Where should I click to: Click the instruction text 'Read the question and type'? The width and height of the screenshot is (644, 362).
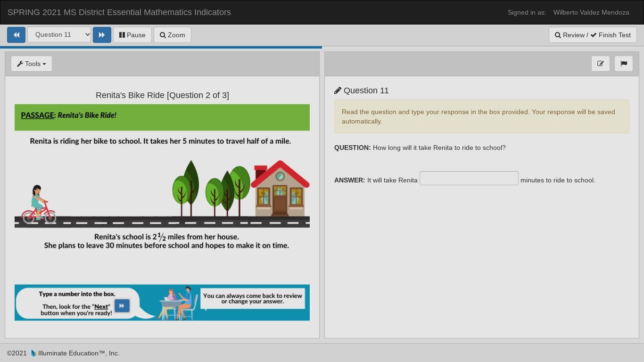click(x=479, y=116)
